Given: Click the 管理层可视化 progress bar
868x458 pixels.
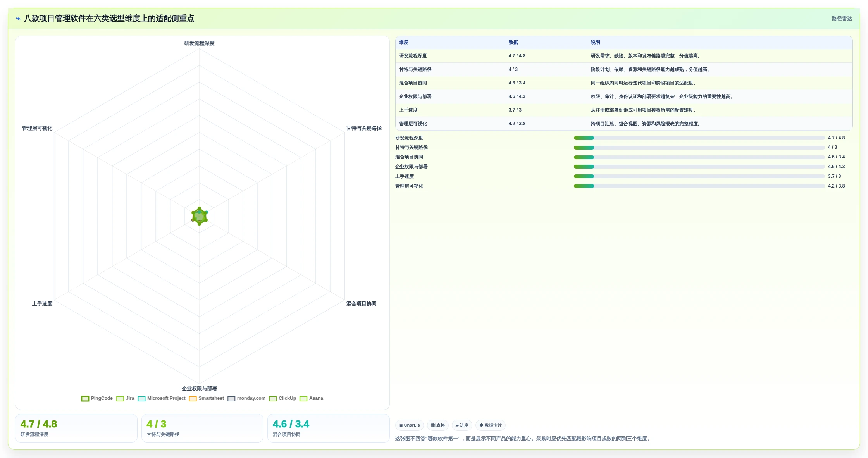Looking at the screenshot, I should point(699,186).
